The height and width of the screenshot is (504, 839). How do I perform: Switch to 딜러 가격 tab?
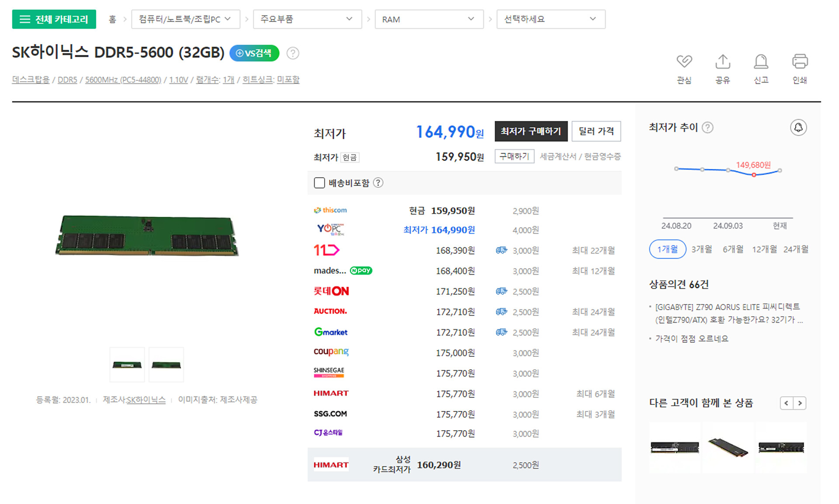click(596, 131)
